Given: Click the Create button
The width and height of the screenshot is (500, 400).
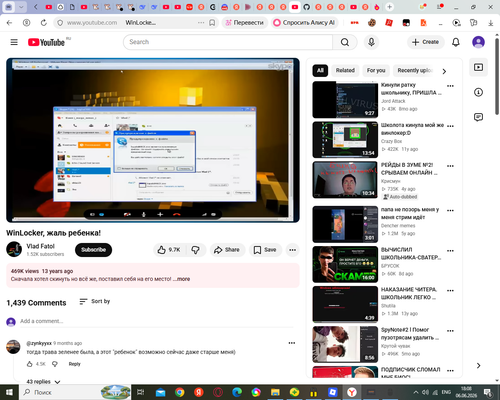Looking at the screenshot, I should click(x=426, y=42).
